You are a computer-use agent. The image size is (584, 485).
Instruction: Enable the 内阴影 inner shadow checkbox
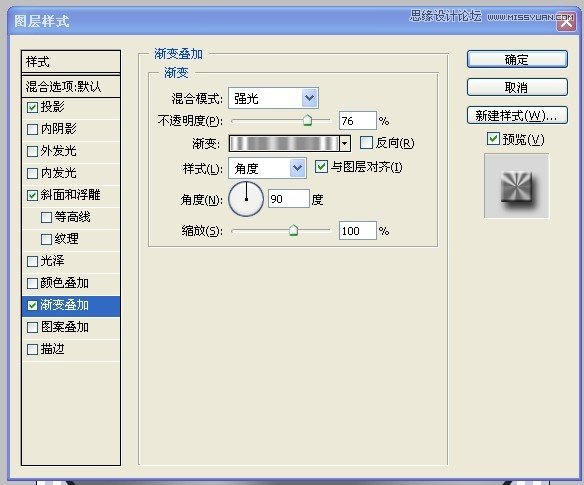click(x=32, y=130)
